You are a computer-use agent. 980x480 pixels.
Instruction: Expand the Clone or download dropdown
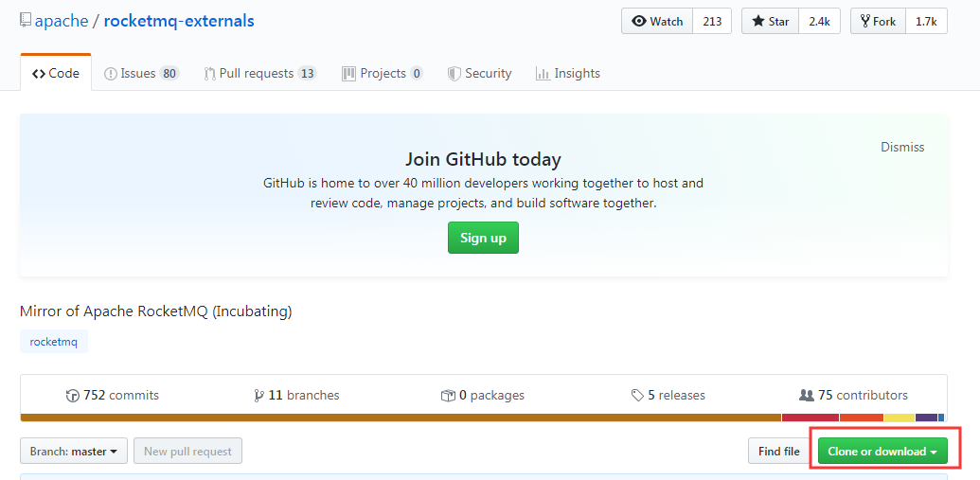point(882,452)
